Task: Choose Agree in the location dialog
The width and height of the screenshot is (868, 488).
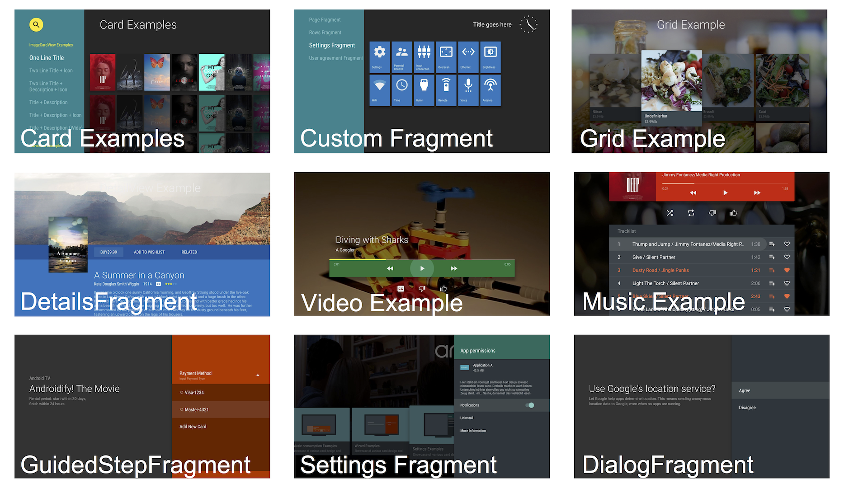Action: pyautogui.click(x=745, y=391)
